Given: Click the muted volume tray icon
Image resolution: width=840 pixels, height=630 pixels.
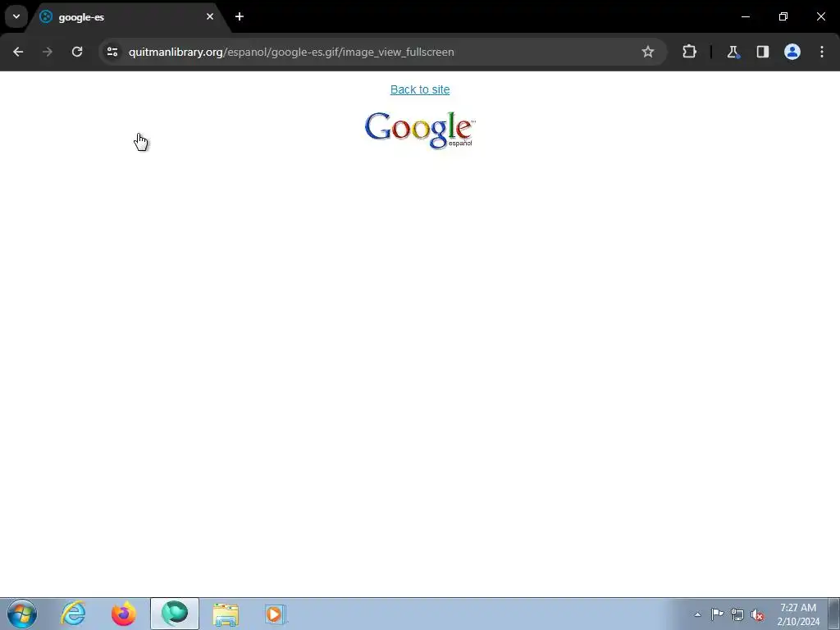Looking at the screenshot, I should [x=757, y=615].
